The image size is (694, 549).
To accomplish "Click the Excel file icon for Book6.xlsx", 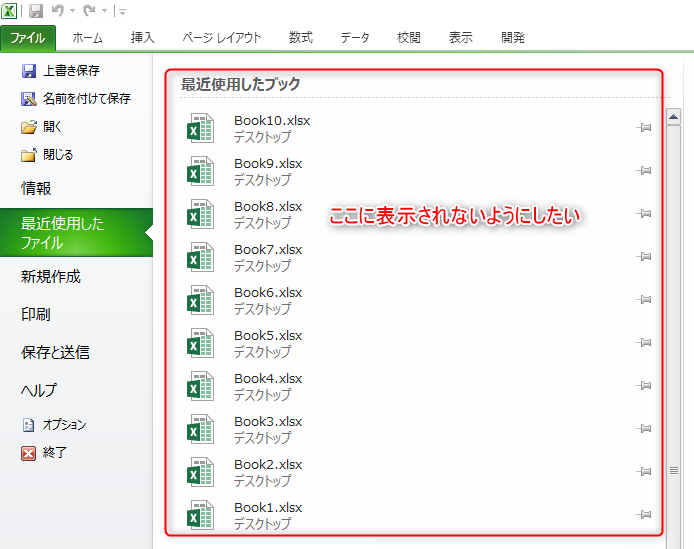I will [x=200, y=300].
